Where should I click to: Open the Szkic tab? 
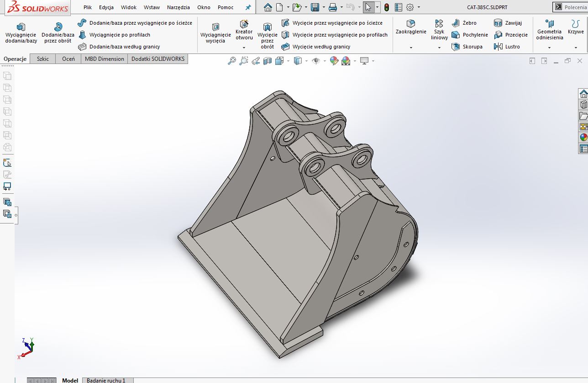[43, 59]
